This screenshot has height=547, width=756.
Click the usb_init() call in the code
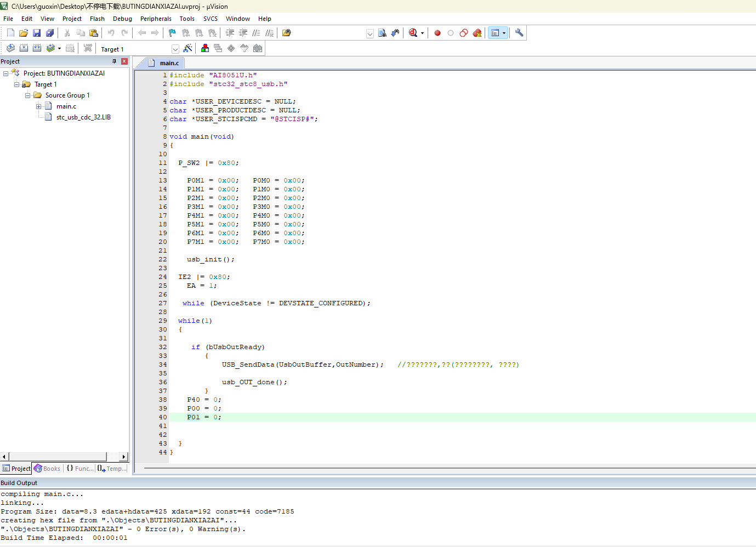tap(211, 259)
